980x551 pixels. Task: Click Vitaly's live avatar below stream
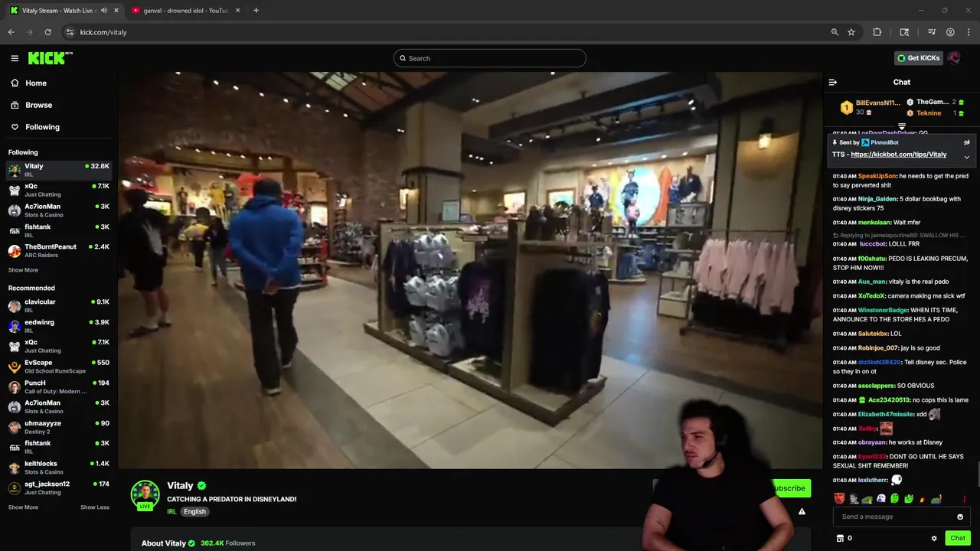click(145, 495)
